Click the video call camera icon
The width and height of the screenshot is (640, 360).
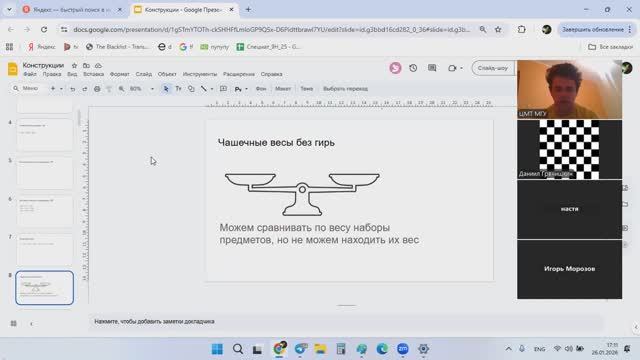(x=452, y=68)
